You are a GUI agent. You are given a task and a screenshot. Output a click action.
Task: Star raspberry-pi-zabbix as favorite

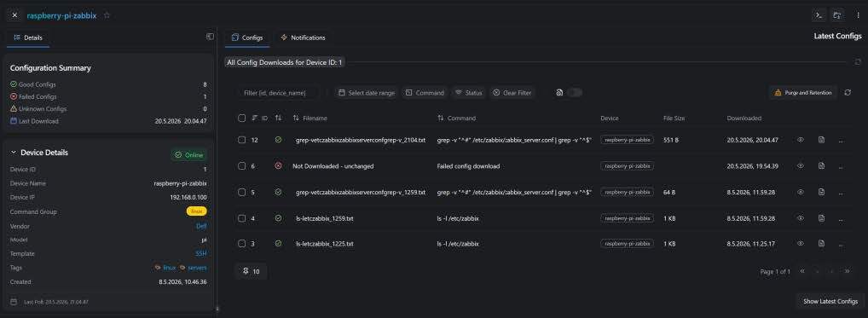click(107, 15)
